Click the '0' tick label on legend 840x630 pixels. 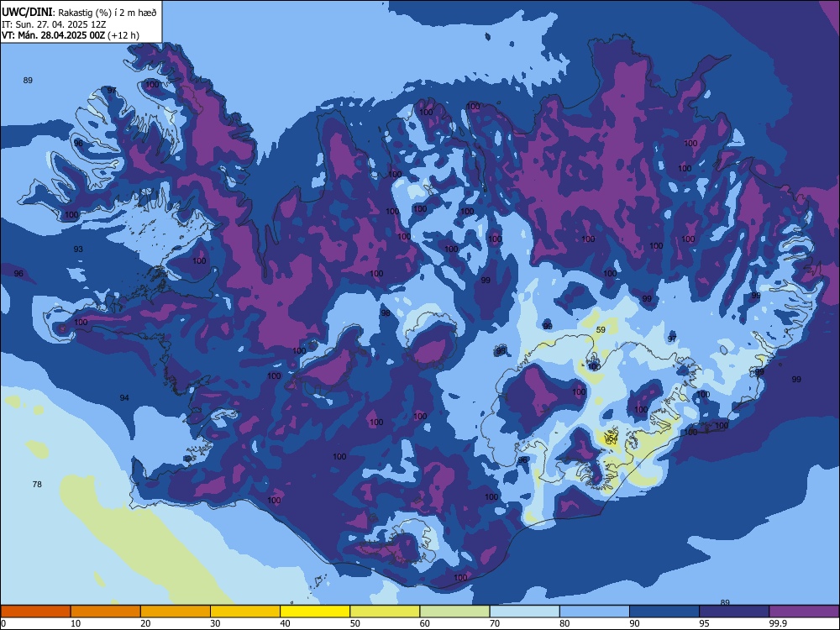[3, 623]
